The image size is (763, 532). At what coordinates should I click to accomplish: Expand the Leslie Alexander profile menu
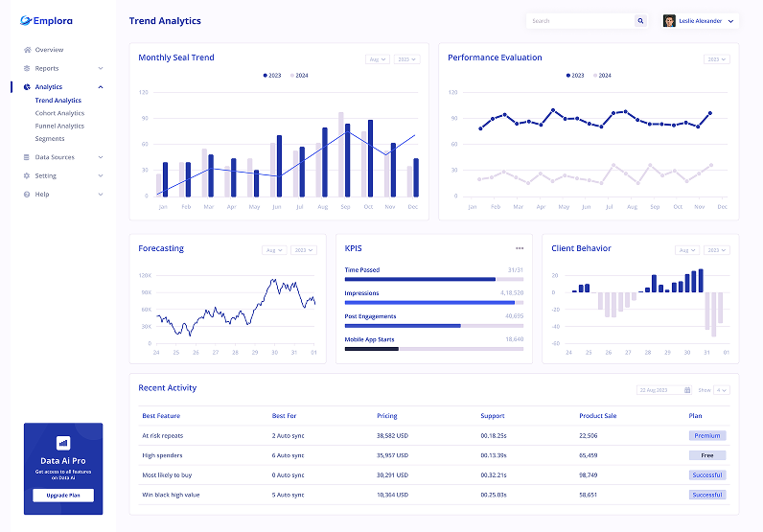pos(730,20)
